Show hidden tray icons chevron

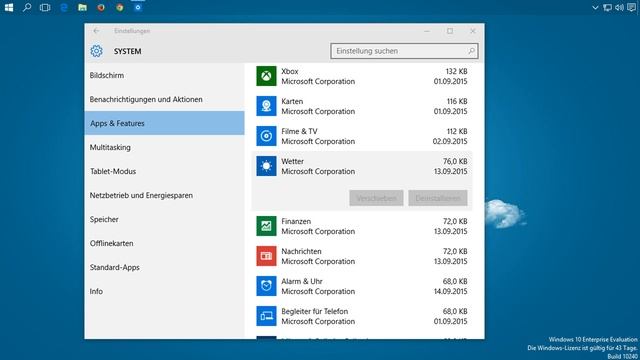pos(595,7)
